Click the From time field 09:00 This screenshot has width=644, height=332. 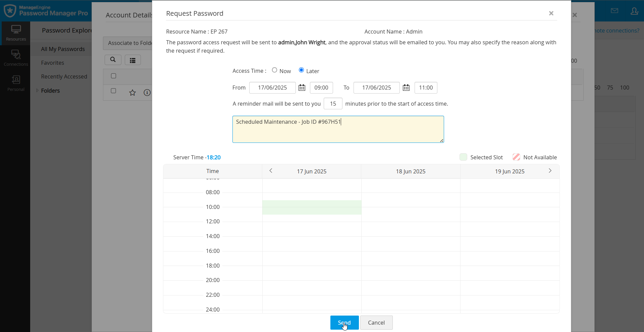(321, 88)
